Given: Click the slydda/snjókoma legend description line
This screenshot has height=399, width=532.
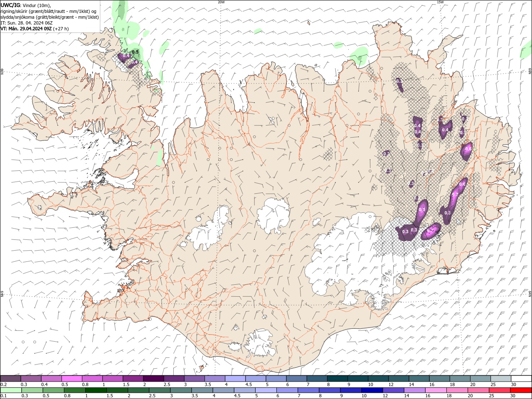Looking at the screenshot, I should [x=49, y=17].
